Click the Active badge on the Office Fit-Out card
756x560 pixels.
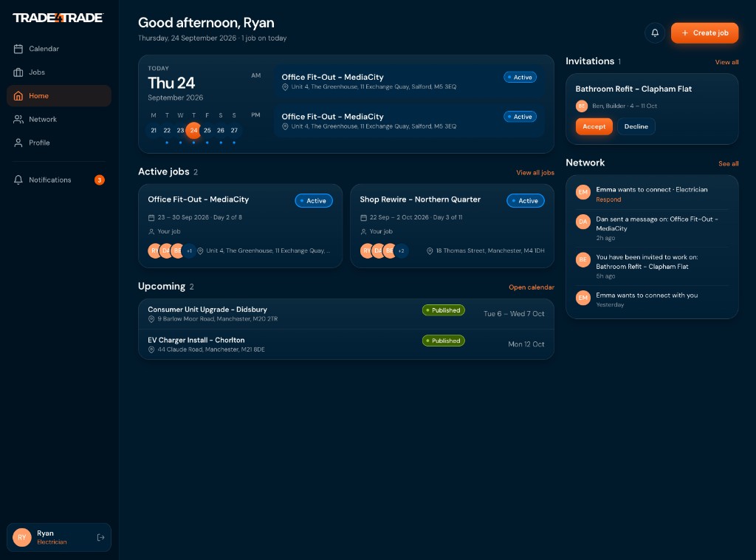(x=314, y=201)
